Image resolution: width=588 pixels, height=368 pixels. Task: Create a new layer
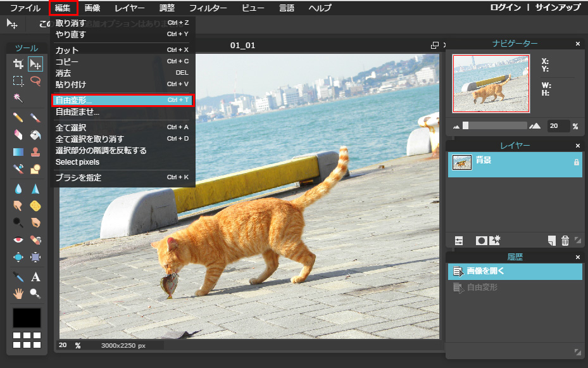click(552, 241)
